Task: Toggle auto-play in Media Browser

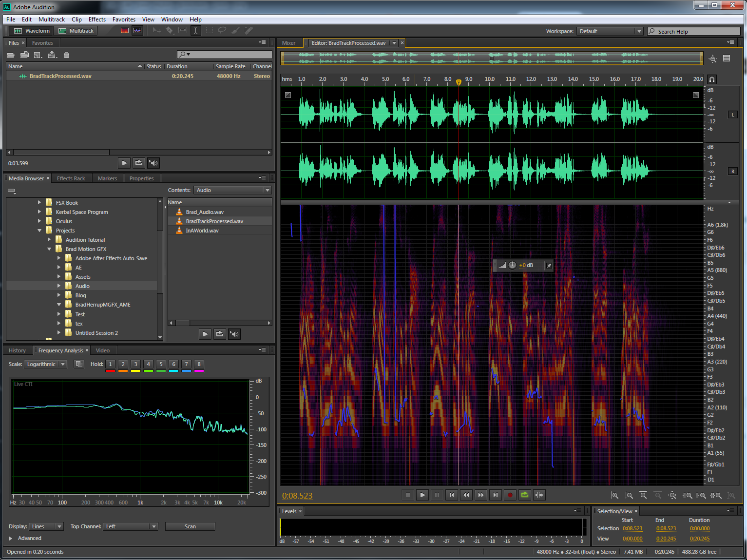Action: tap(234, 334)
